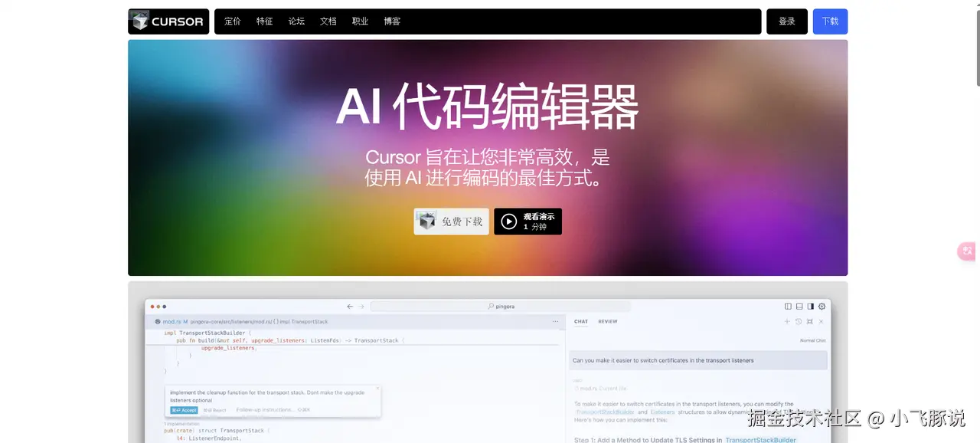The height and width of the screenshot is (443, 980).
Task: Click the 免费下载 free download button
Action: (x=452, y=221)
